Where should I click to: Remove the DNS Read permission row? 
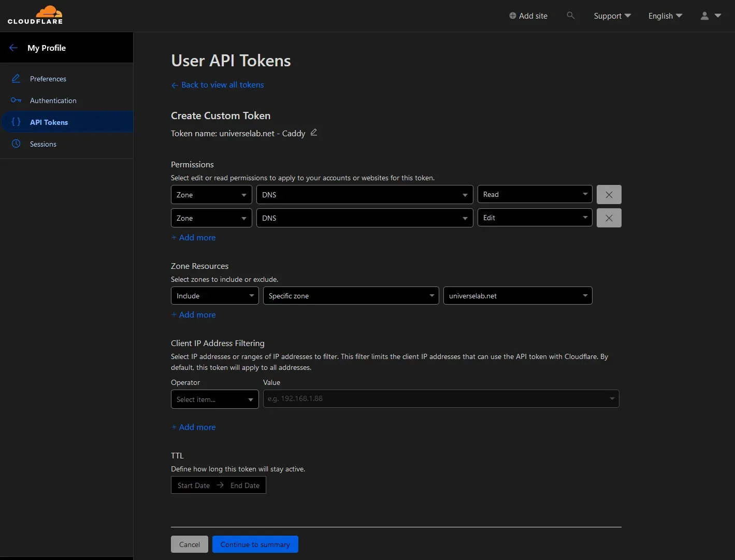(x=609, y=195)
